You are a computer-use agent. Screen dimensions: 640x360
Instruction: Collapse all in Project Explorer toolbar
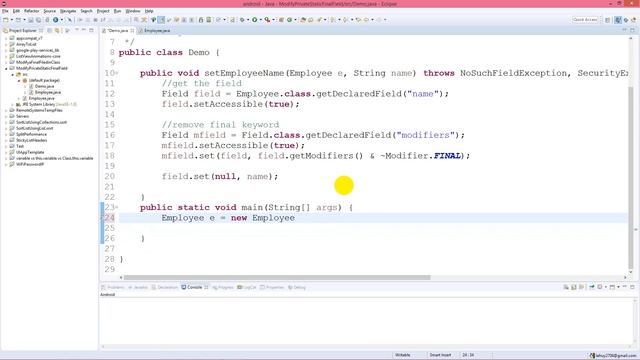tap(50, 30)
